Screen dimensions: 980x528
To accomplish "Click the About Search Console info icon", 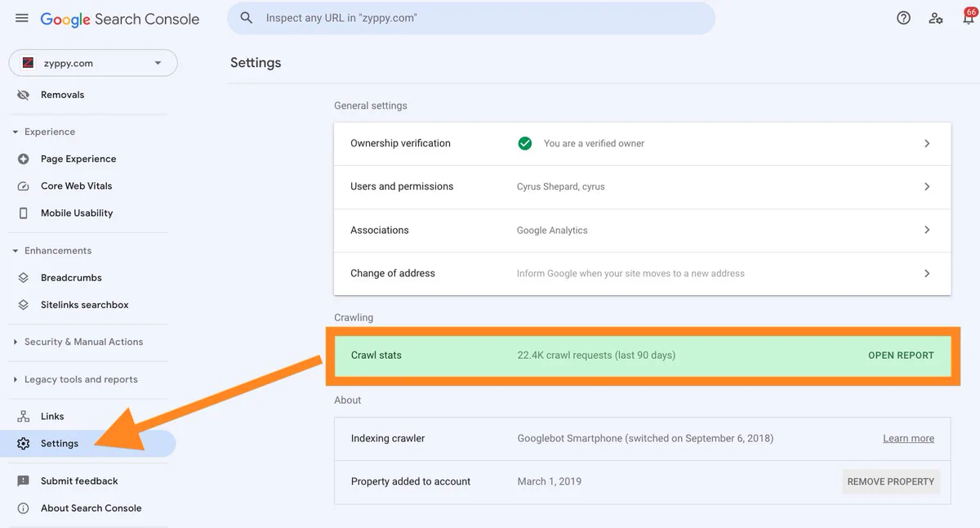I will [x=24, y=508].
